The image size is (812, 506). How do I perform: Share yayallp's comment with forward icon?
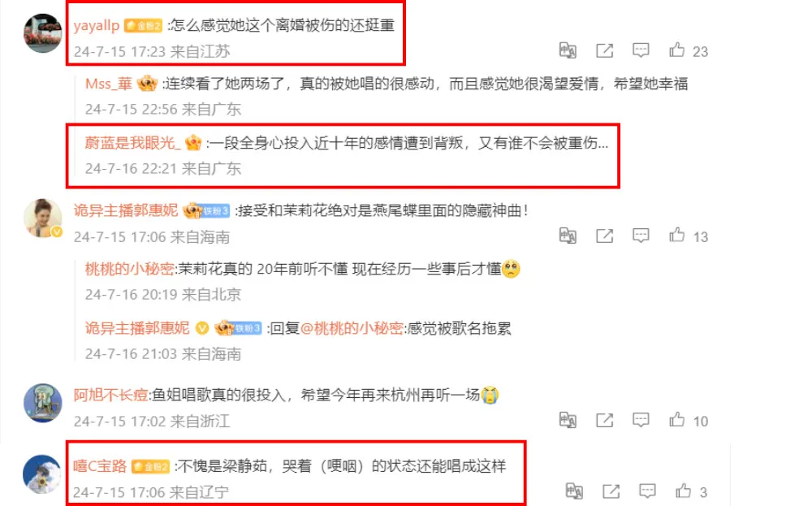coord(604,50)
